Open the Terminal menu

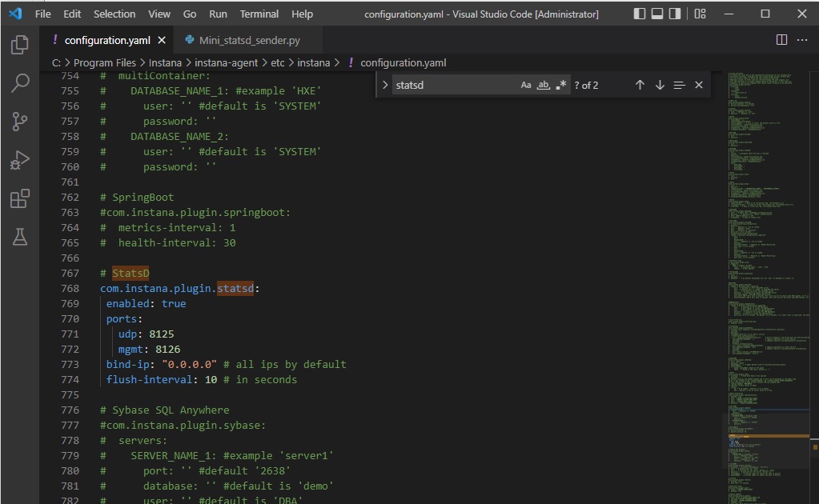tap(259, 14)
